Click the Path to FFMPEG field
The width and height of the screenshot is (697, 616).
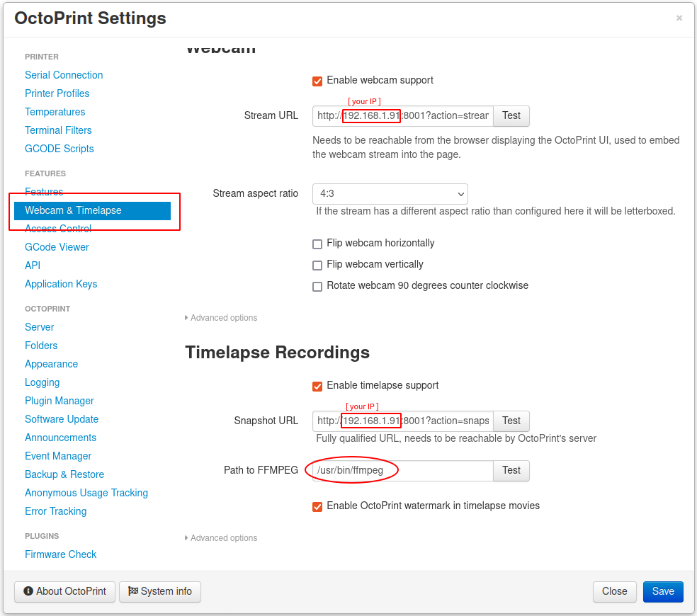(x=403, y=471)
